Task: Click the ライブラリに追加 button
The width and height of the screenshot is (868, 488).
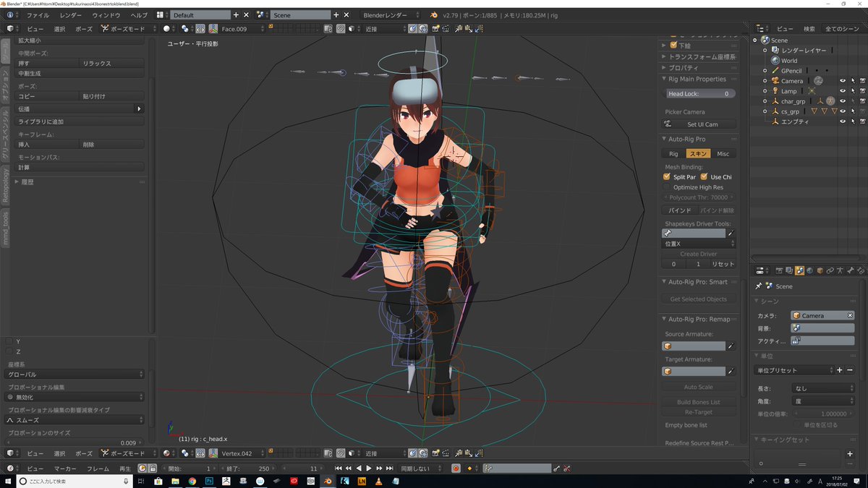Action: 80,121
